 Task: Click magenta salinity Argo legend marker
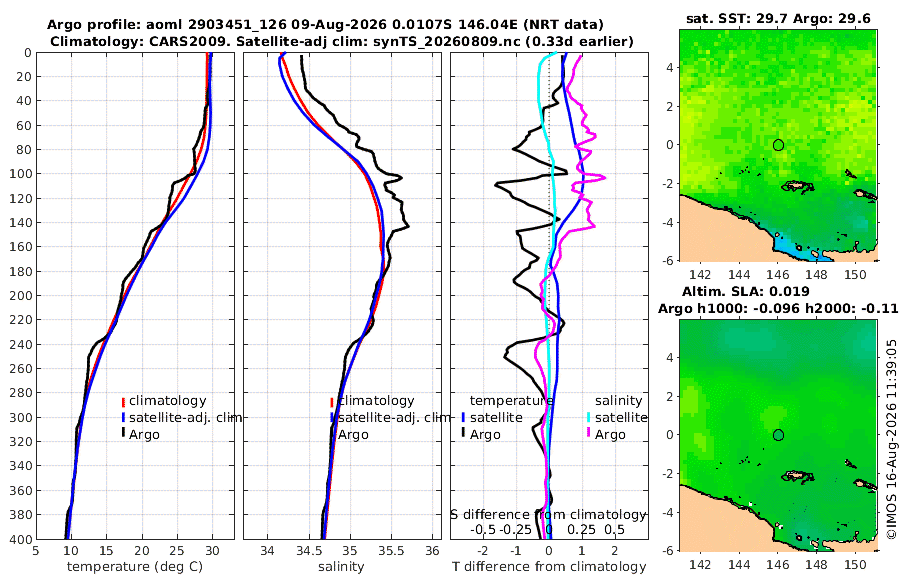point(589,434)
